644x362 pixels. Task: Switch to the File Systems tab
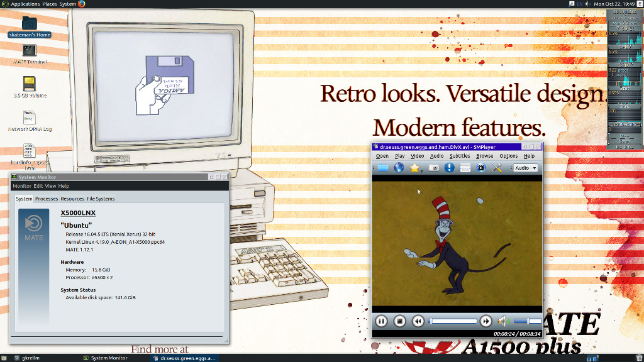101,199
